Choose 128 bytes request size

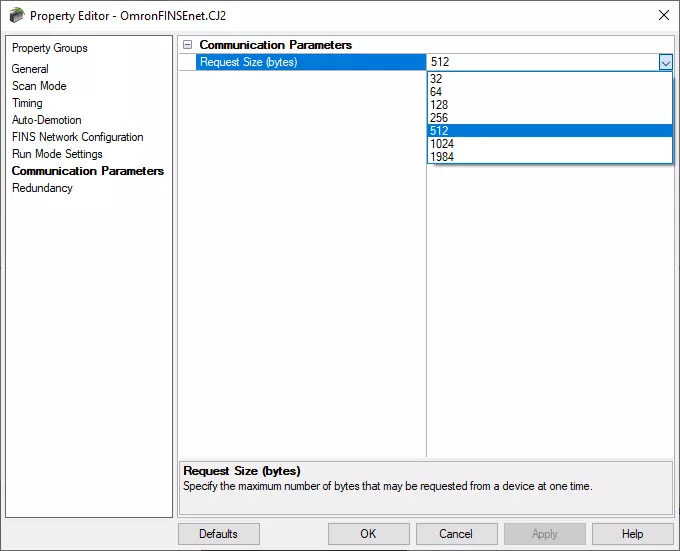pyautogui.click(x=549, y=105)
